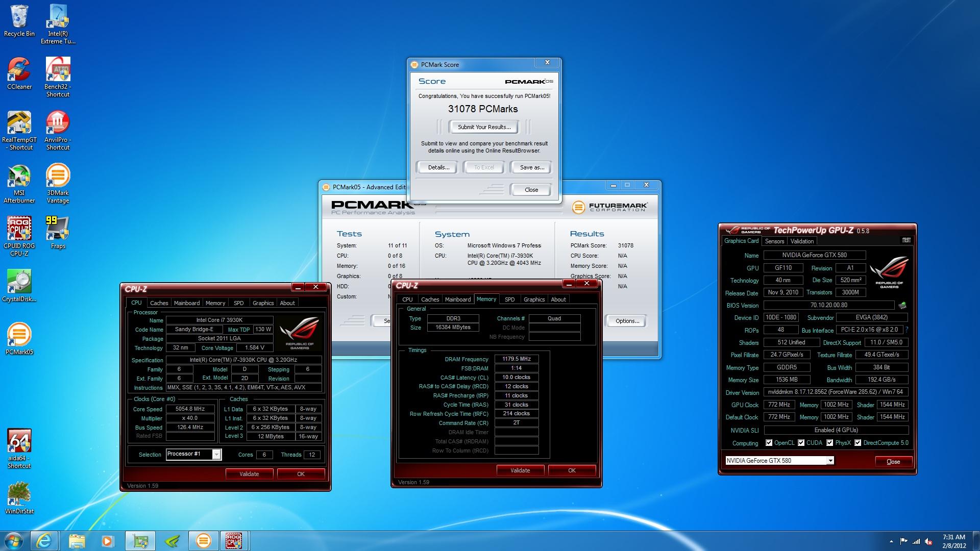
Task: Open the Windows Start menu
Action: click(x=14, y=541)
